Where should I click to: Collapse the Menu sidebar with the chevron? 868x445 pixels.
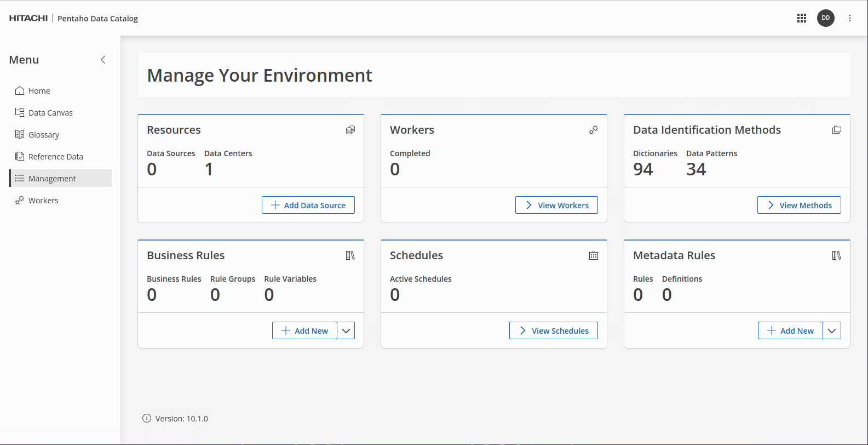103,60
